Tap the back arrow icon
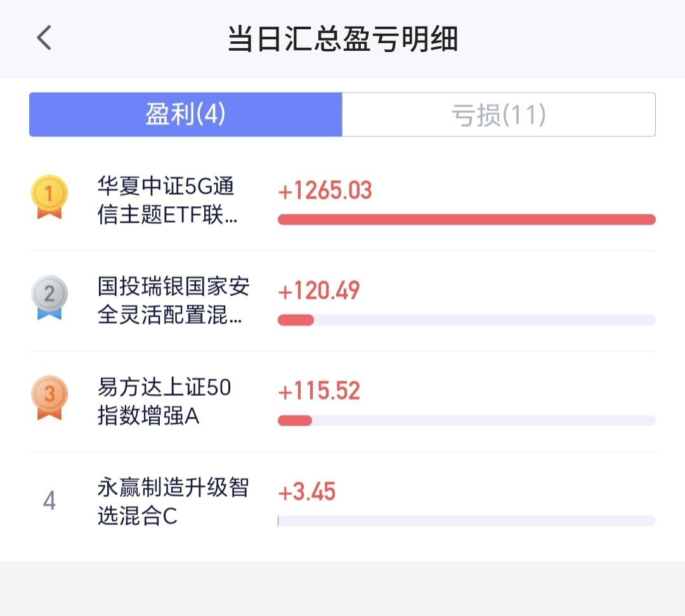The height and width of the screenshot is (616, 685). [x=44, y=38]
